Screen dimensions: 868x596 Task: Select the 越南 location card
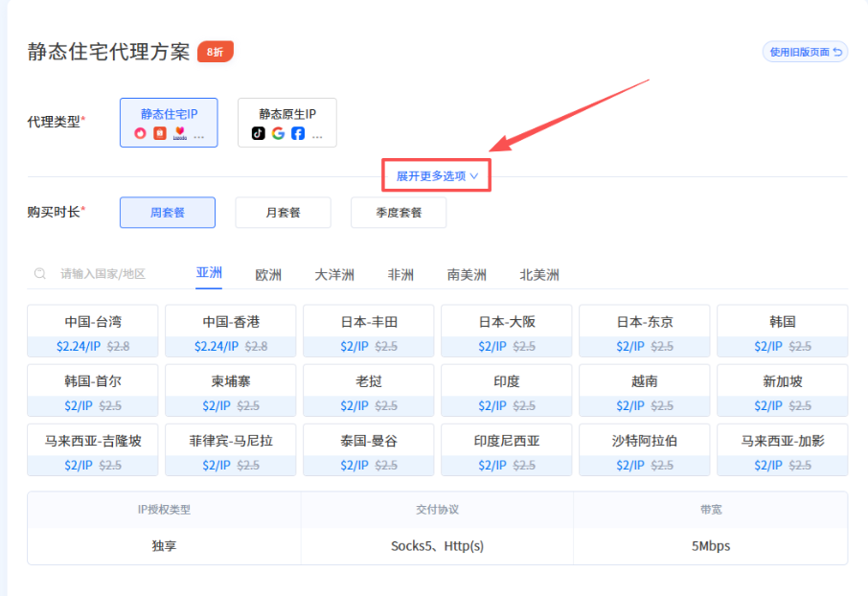coord(645,391)
